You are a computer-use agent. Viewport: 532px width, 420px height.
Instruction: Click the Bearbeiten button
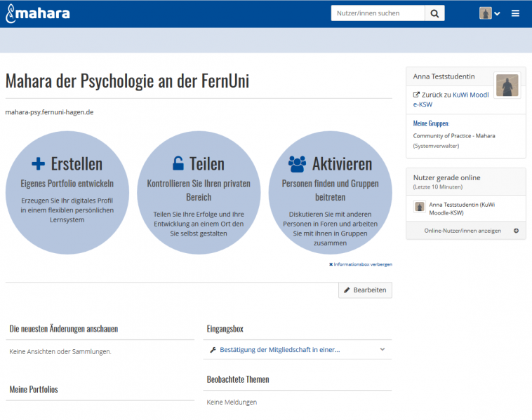(x=365, y=290)
